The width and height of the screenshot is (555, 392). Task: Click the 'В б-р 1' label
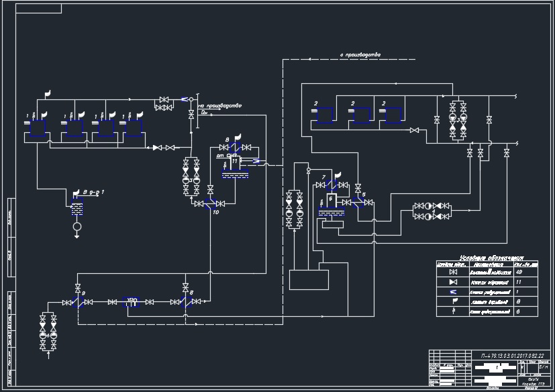point(93,192)
